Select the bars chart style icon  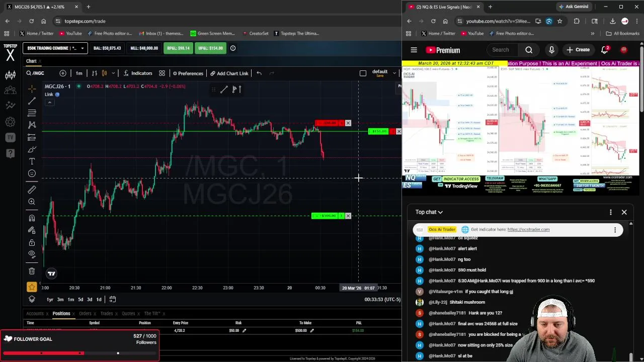94,73
